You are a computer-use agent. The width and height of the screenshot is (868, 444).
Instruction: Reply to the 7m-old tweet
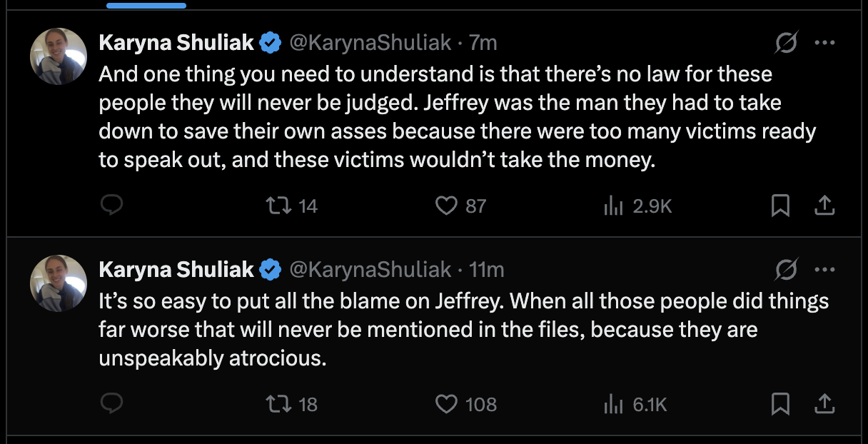point(111,206)
